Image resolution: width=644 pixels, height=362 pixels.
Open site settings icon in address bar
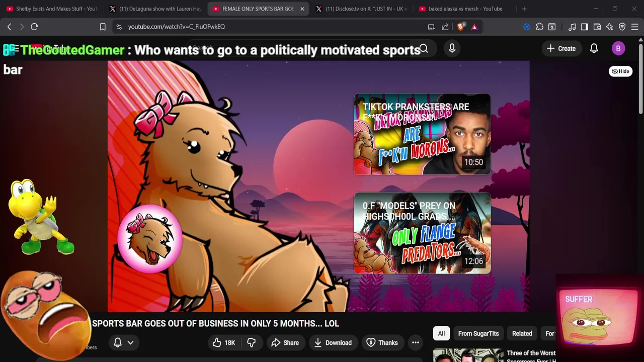[x=119, y=27]
